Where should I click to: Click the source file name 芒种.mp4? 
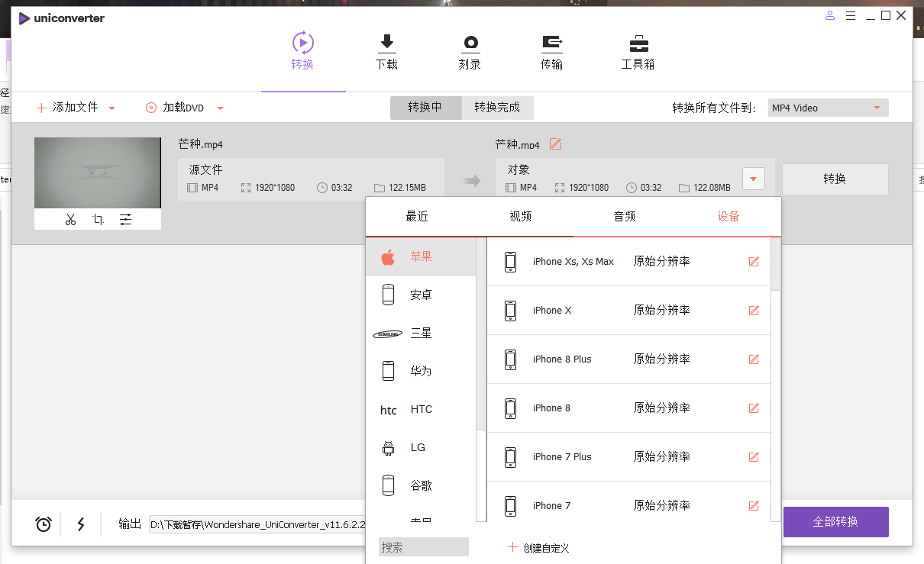tap(200, 144)
